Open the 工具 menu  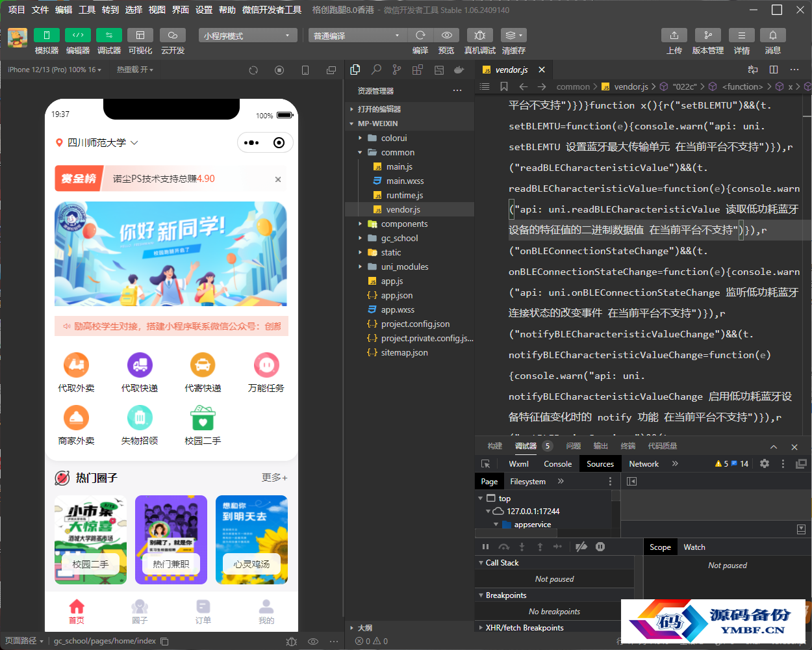pyautogui.click(x=87, y=10)
